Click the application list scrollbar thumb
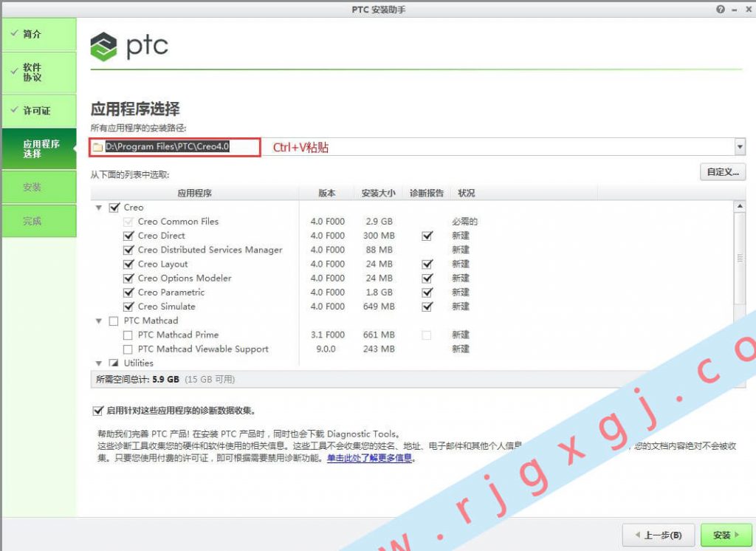Image resolution: width=756 pixels, height=551 pixels. point(740,258)
